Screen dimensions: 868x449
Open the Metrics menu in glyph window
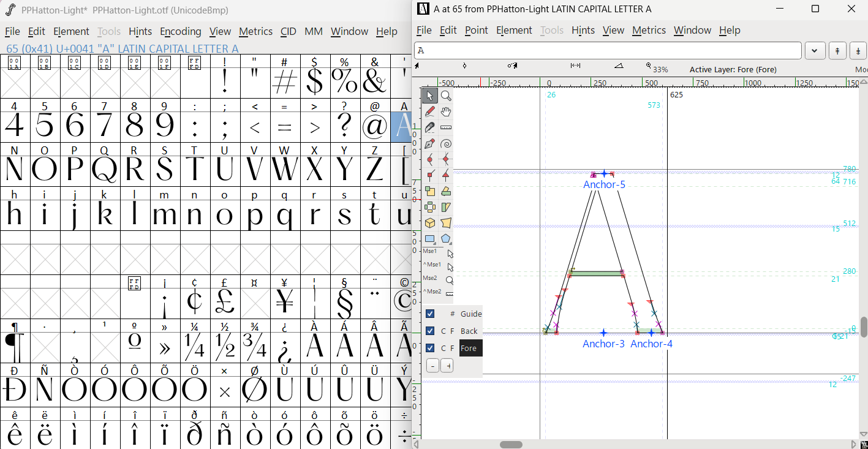click(x=649, y=30)
